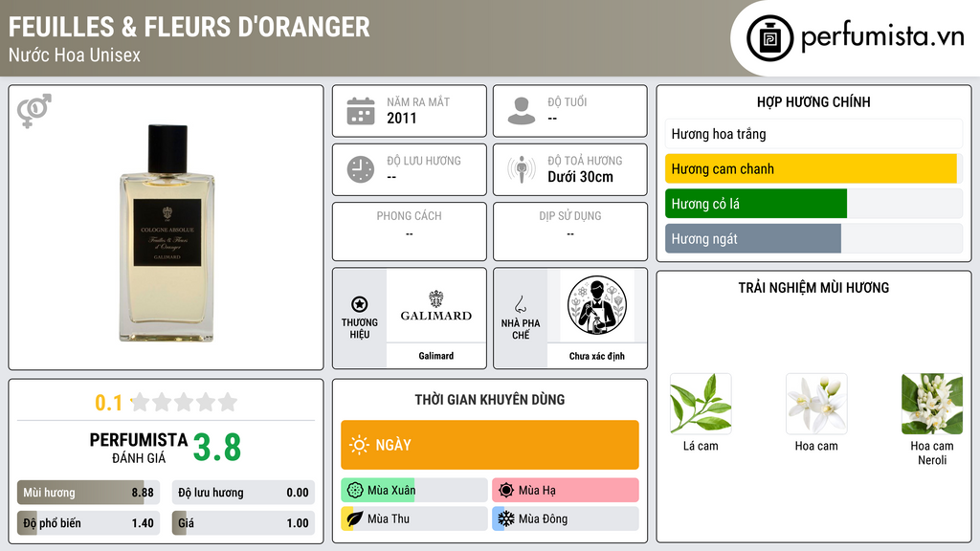The width and height of the screenshot is (980, 551).
Task: Select the Mùa Đông season bar
Action: 566,518
